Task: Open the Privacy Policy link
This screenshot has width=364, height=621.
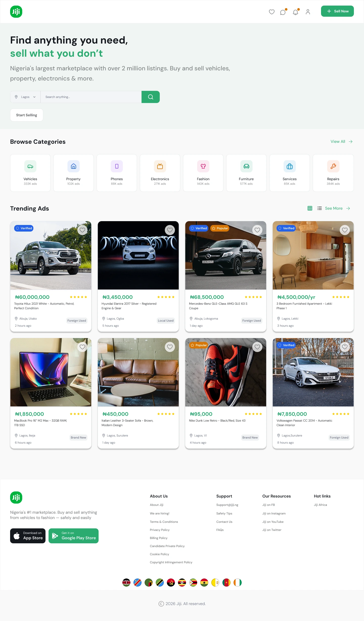Action: [160, 530]
